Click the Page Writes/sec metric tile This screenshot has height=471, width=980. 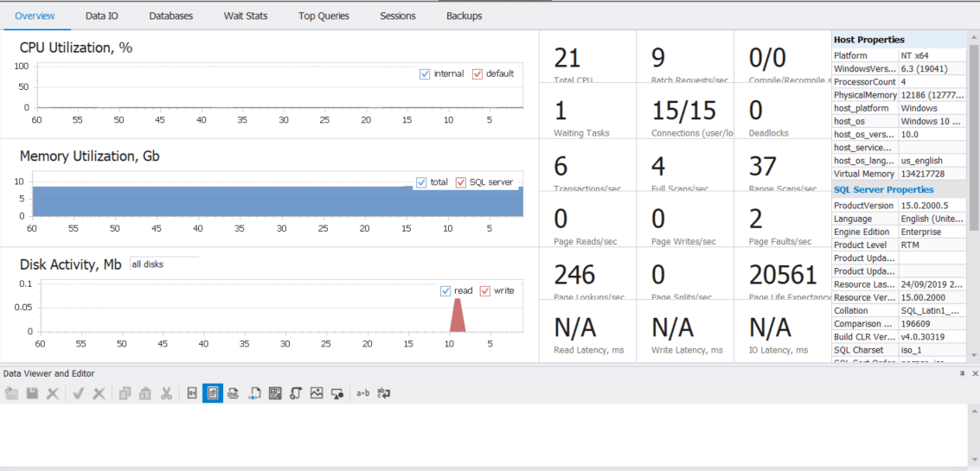(685, 219)
